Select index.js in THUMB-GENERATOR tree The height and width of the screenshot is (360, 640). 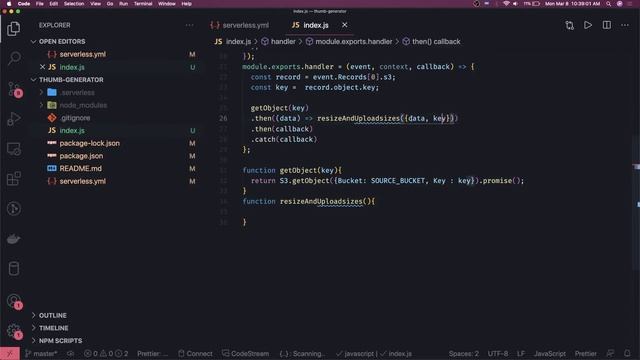pos(72,131)
